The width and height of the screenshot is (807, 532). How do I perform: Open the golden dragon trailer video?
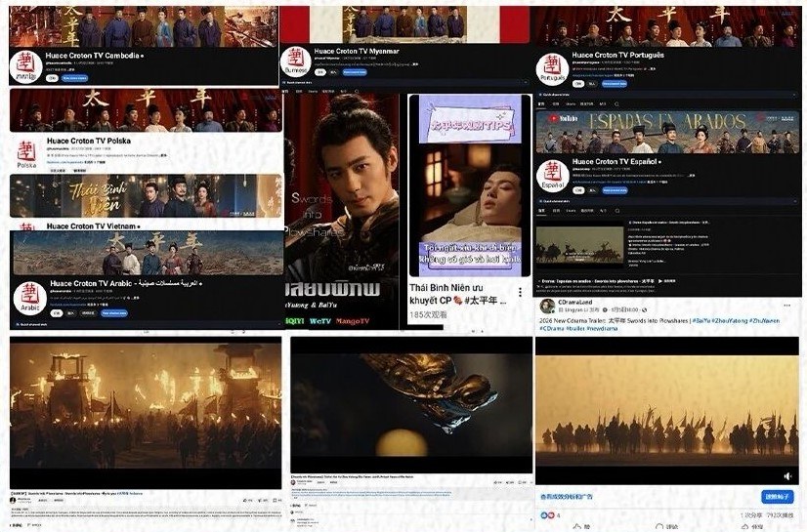[x=408, y=405]
